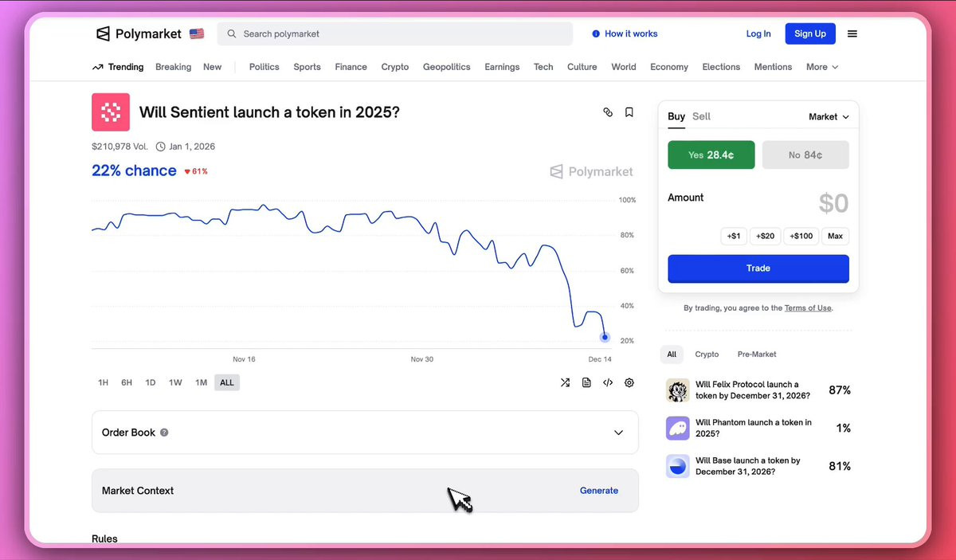Open the Finance category
This screenshot has height=560, width=956.
click(x=351, y=67)
